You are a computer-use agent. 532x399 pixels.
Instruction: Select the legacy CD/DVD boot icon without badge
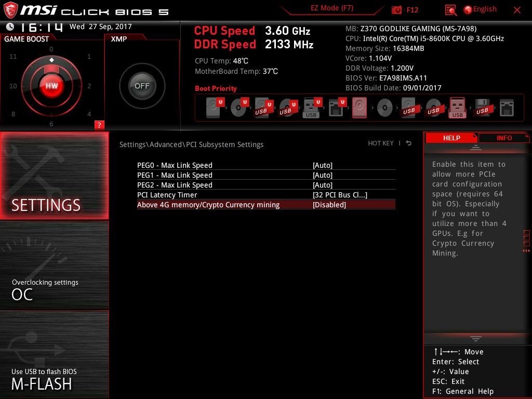[385, 108]
